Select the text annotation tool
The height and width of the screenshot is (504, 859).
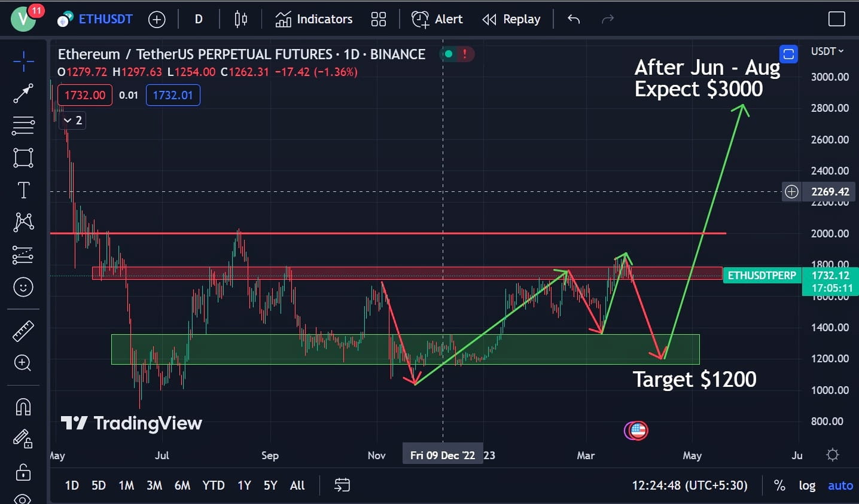[x=23, y=190]
